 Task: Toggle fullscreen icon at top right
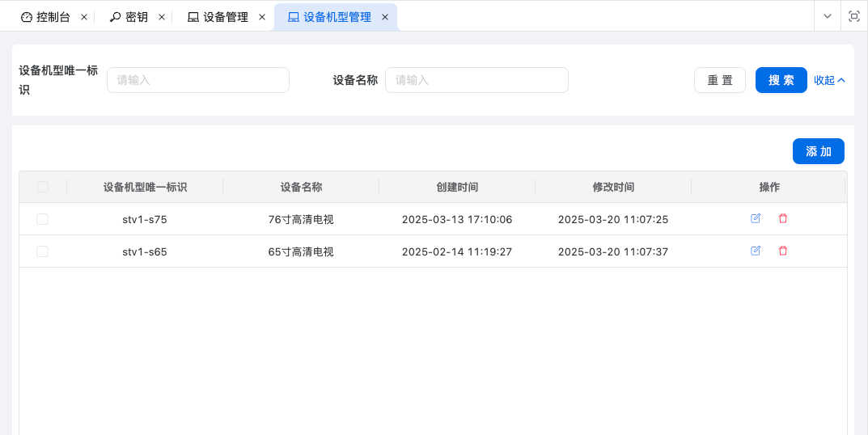[853, 16]
